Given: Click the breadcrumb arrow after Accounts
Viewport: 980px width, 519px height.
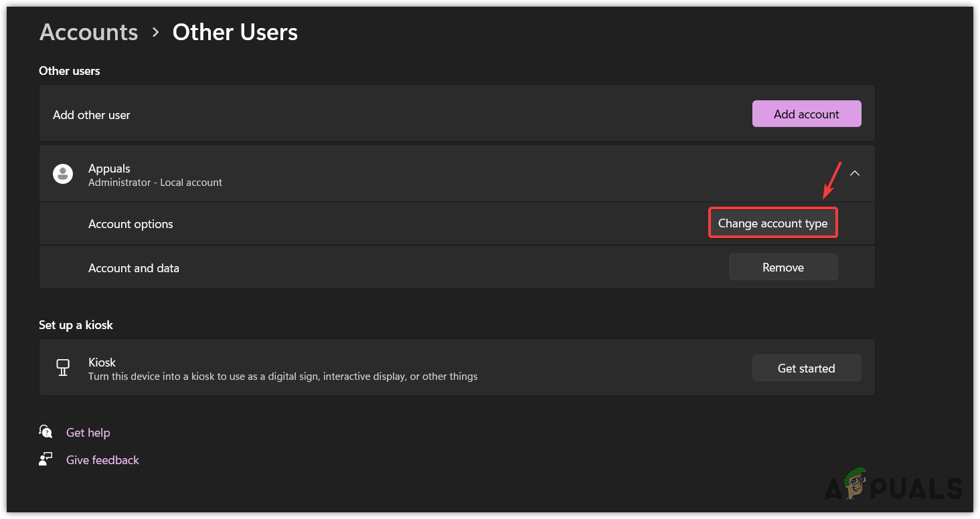Looking at the screenshot, I should (x=155, y=32).
